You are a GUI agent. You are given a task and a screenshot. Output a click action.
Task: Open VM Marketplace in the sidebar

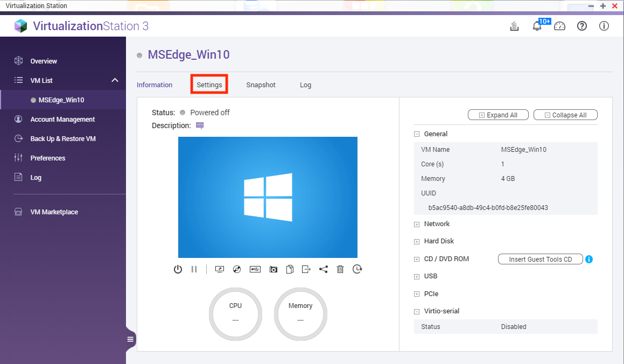click(x=54, y=212)
